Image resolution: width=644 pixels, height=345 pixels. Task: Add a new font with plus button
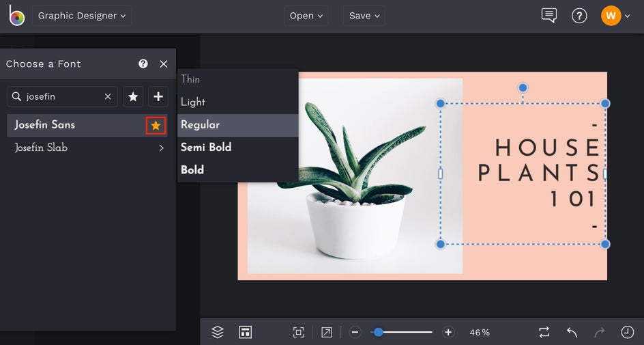158,97
